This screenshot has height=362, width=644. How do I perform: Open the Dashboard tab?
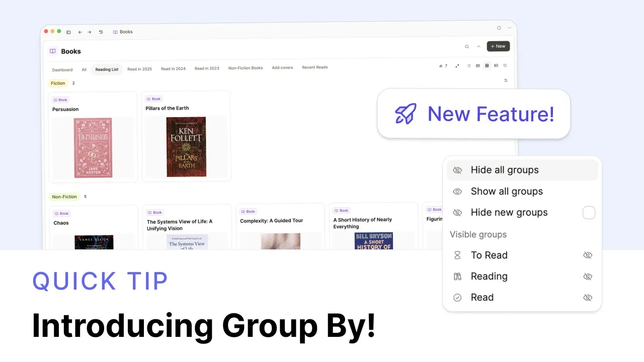[62, 70]
